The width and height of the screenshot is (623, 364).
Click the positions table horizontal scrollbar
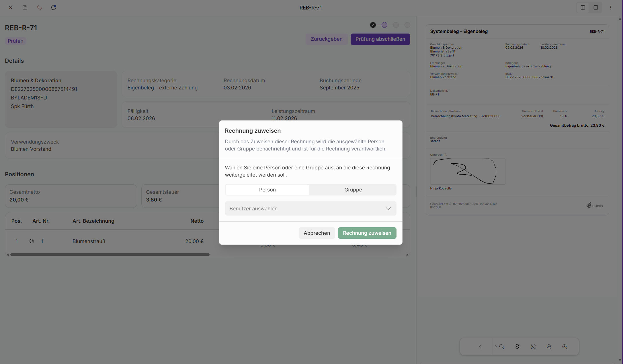[x=110, y=255]
